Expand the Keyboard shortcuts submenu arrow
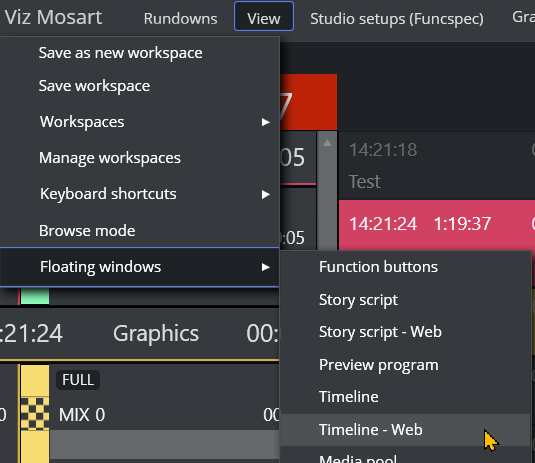The image size is (535, 463). (x=265, y=194)
